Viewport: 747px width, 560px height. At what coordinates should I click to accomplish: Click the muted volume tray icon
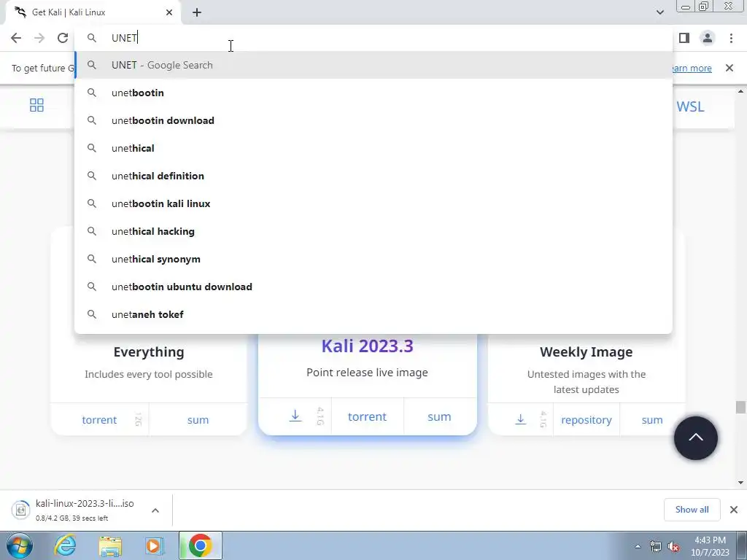[x=673, y=547]
